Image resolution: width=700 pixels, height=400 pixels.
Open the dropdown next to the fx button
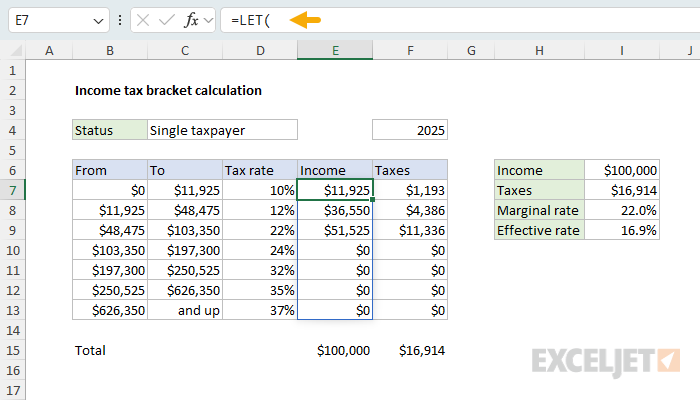[x=208, y=20]
